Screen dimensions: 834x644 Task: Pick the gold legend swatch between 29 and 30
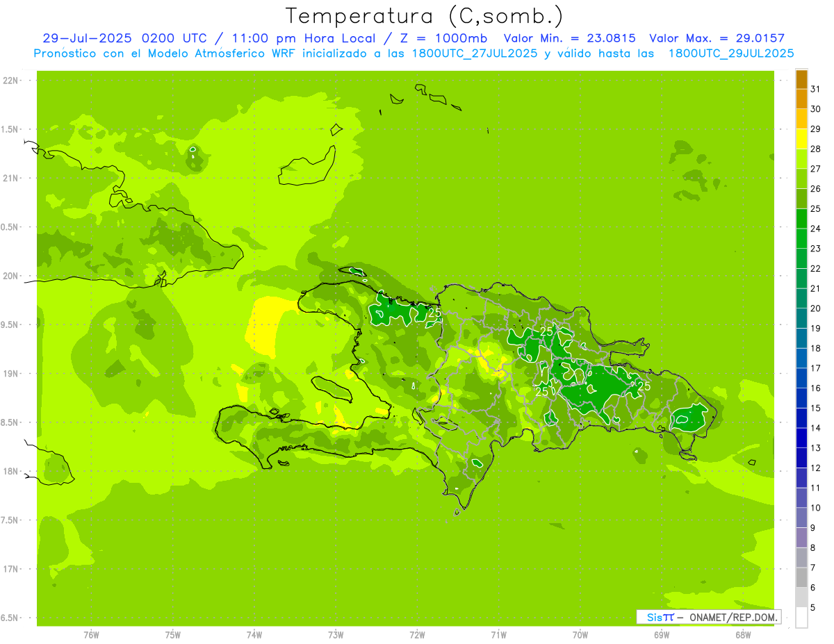(x=801, y=119)
